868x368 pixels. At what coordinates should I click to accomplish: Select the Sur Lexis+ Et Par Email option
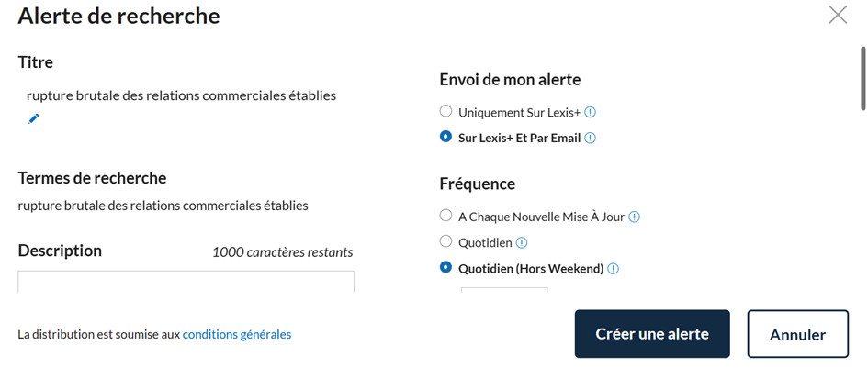445,137
